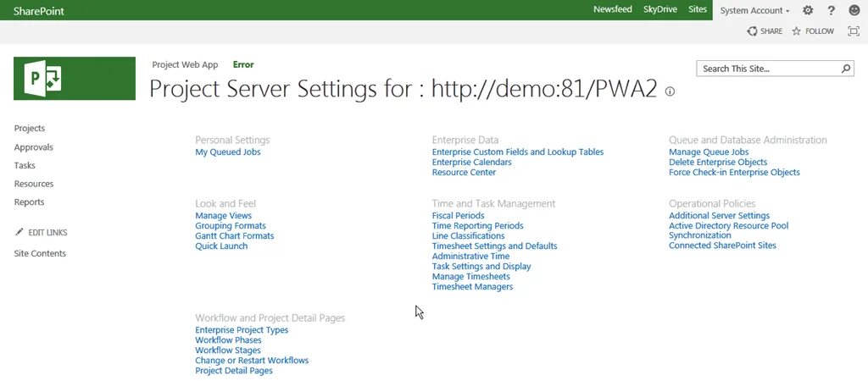Open Gantt Chart Formats
Viewport: 868px width, 381px height.
234,235
